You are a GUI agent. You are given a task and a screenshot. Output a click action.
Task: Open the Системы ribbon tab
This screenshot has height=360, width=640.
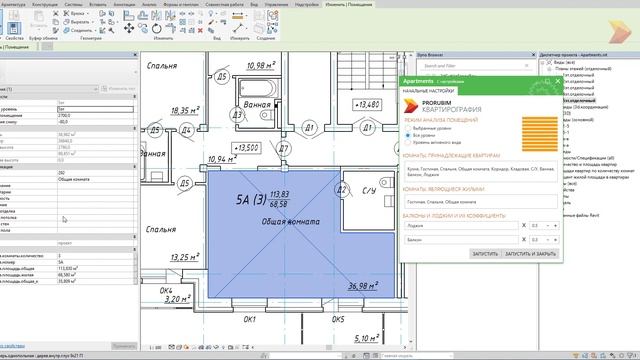coord(73,4)
